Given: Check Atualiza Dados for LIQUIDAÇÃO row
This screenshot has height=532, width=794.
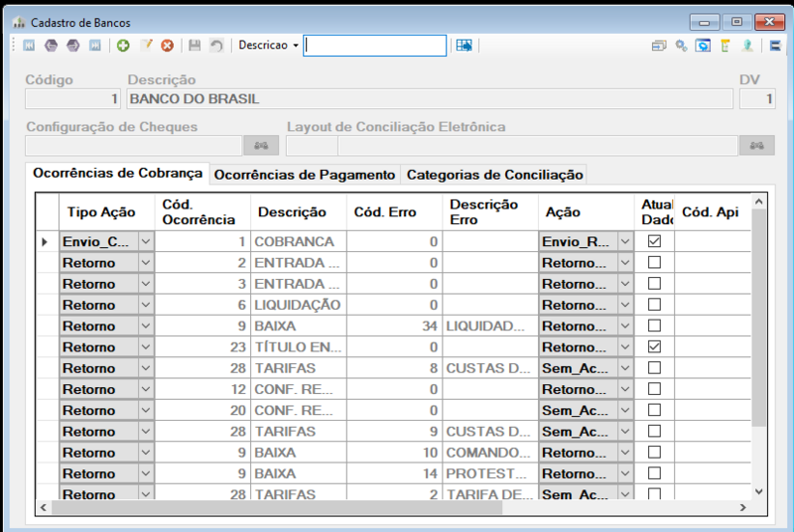Looking at the screenshot, I should point(654,305).
